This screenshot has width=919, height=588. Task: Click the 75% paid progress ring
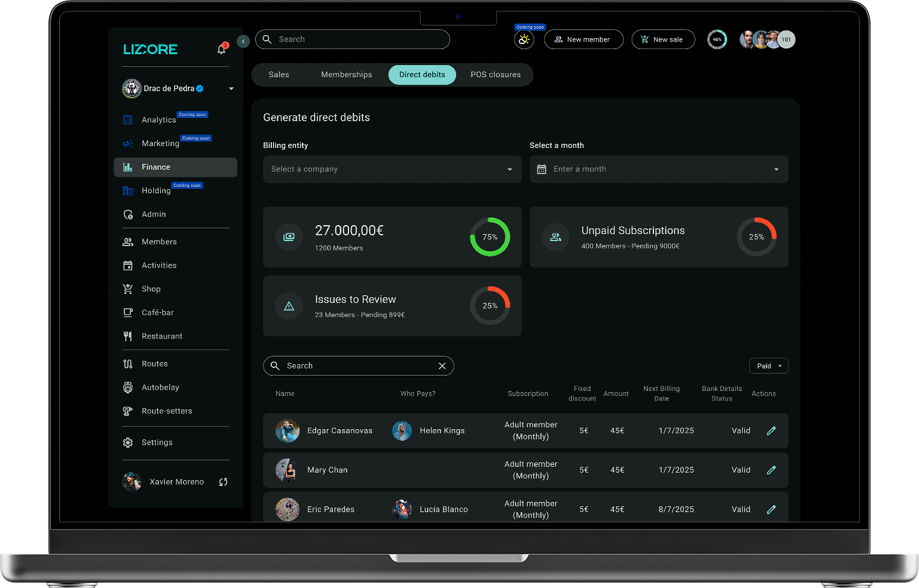coord(489,237)
